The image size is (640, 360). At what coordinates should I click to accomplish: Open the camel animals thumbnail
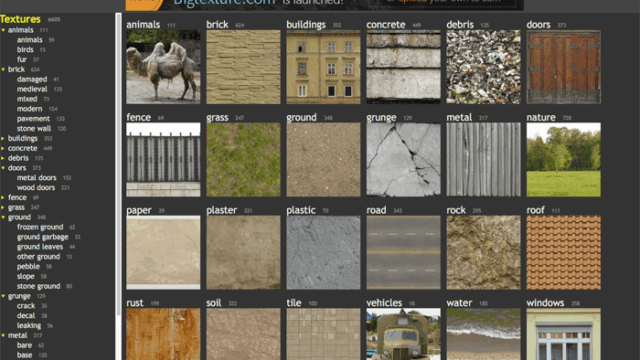point(163,67)
